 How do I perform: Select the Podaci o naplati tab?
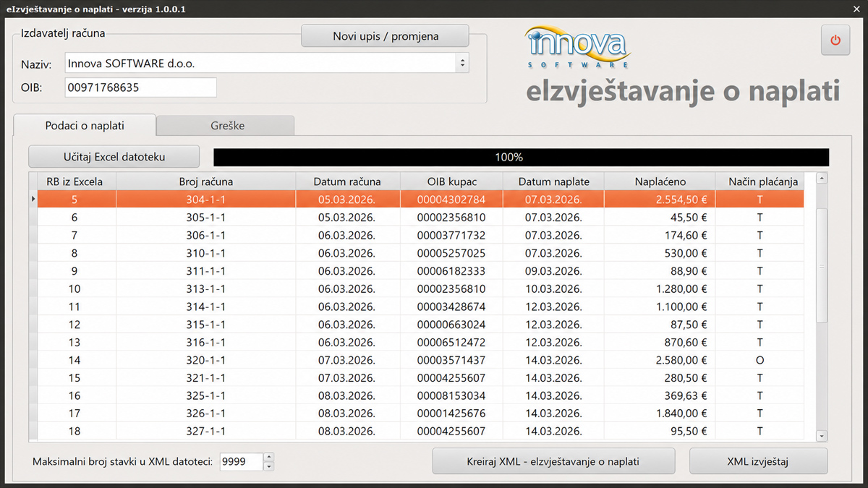pyautogui.click(x=85, y=126)
